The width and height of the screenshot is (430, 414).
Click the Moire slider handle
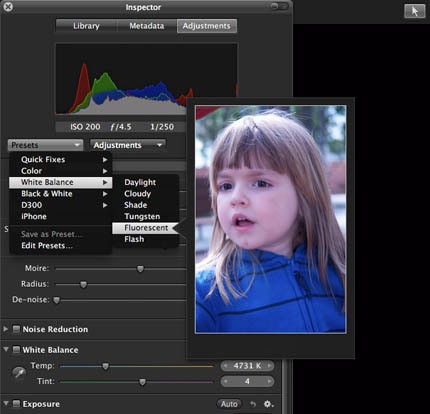(140, 269)
